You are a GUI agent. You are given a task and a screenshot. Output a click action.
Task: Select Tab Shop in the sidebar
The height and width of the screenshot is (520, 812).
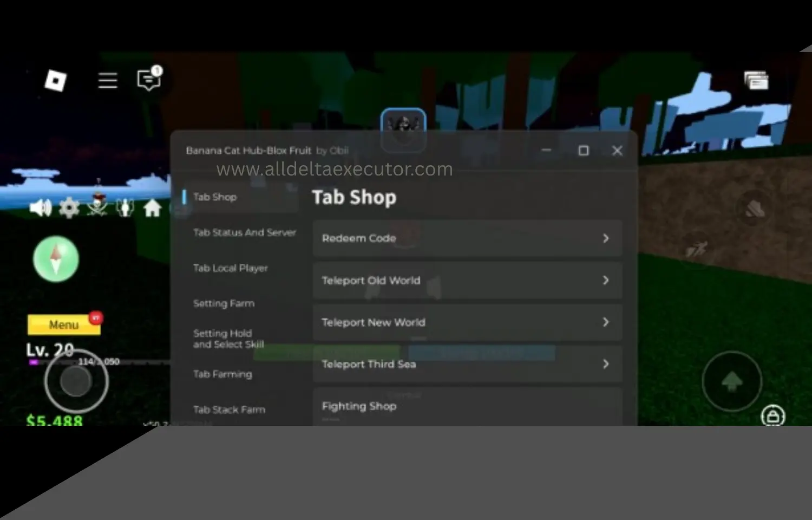(x=241, y=197)
